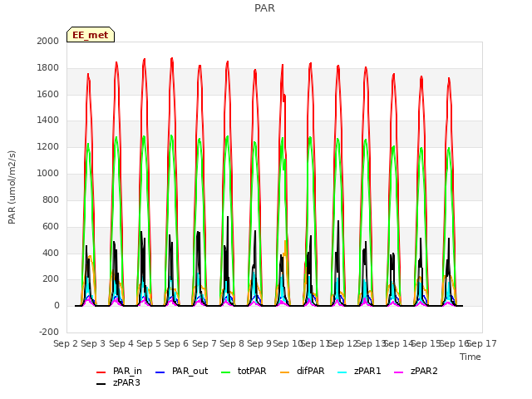Click the 1000 y-axis tick label
Viewport: 532px width, 399px height.
click(48, 174)
